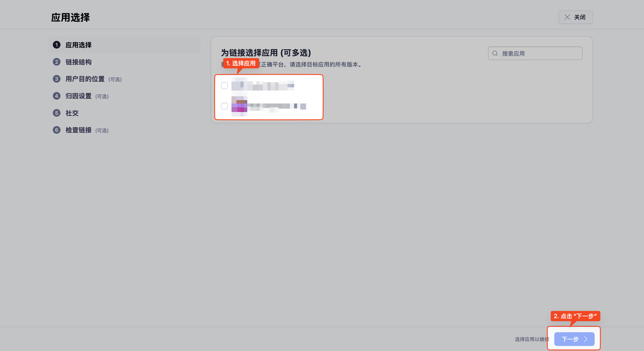Select the 用户目的位置 step label
Screen dimensions: 644x351
(85, 79)
